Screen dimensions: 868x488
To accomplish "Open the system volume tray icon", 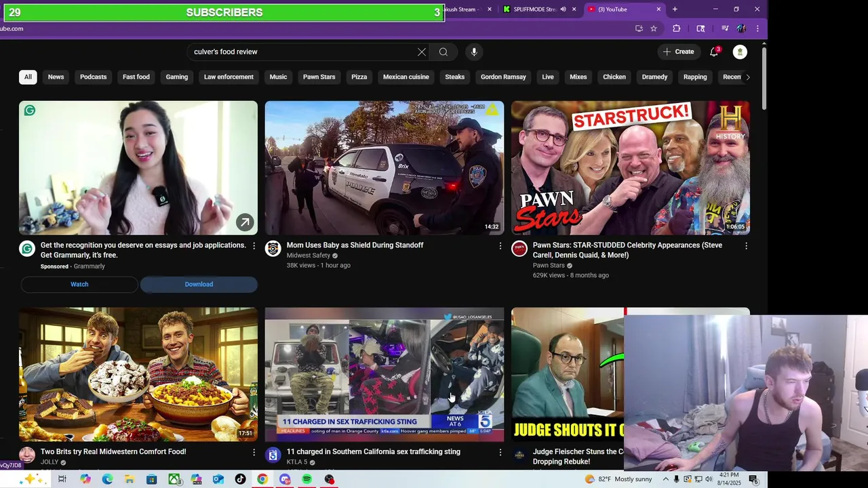I will coord(709,479).
